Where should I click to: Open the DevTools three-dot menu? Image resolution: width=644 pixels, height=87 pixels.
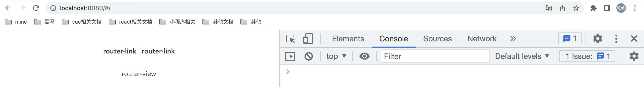(x=616, y=39)
